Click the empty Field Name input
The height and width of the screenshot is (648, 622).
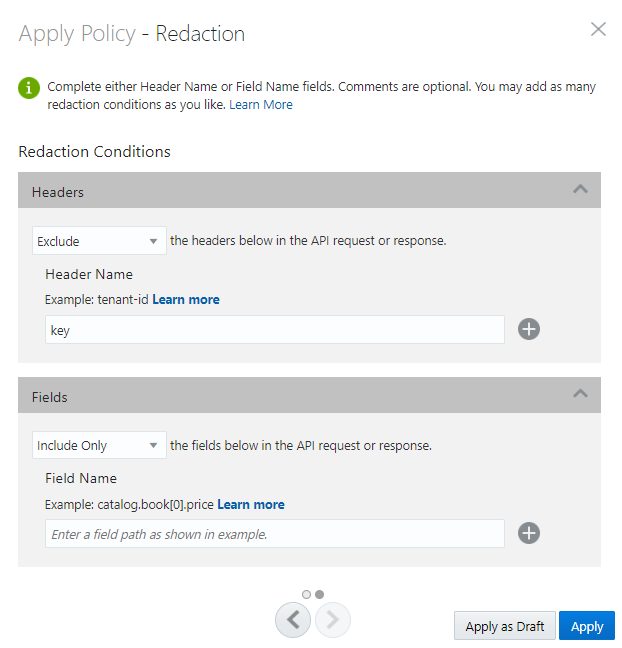coord(274,534)
